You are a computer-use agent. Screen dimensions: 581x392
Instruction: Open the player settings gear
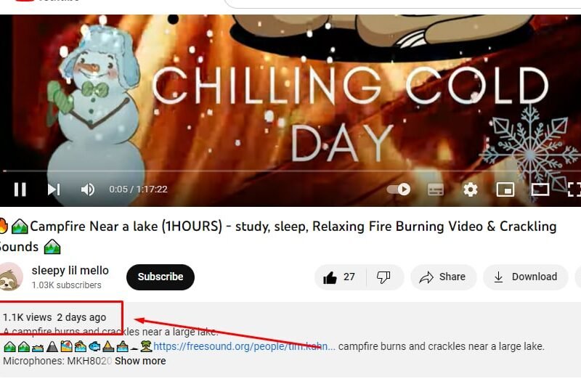470,189
